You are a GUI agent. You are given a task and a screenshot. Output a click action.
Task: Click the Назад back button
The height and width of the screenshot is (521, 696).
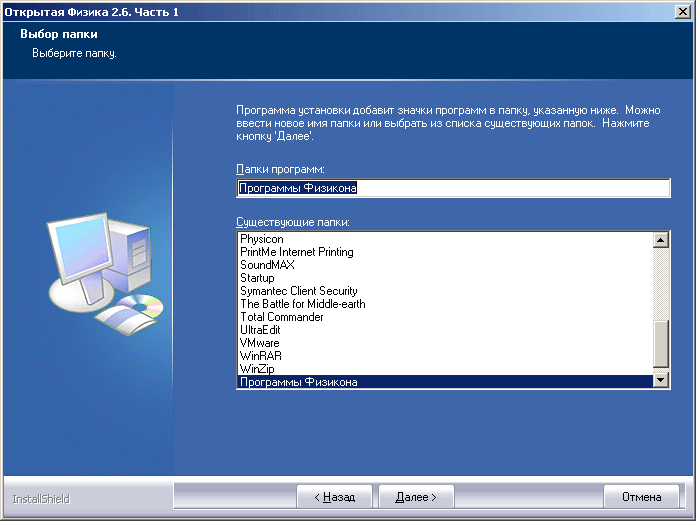pyautogui.click(x=335, y=496)
